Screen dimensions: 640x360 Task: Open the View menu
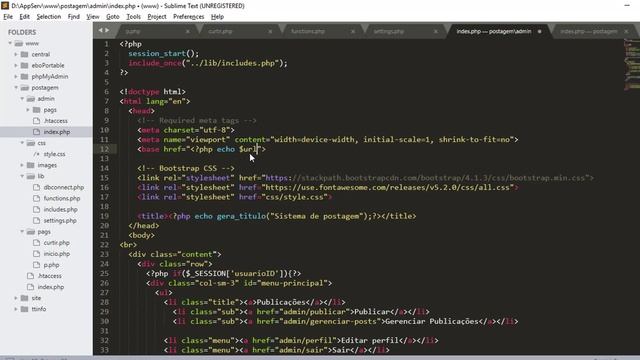93,17
